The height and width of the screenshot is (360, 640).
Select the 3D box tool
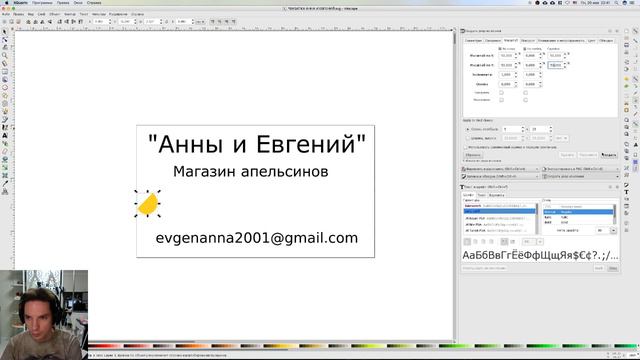pyautogui.click(x=4, y=80)
